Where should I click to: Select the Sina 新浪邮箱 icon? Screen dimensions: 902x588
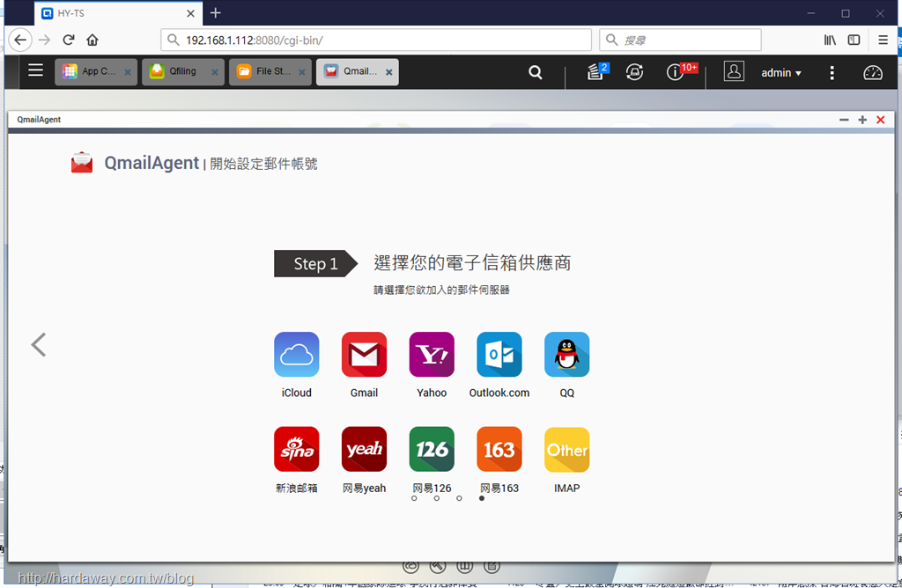tap(296, 449)
